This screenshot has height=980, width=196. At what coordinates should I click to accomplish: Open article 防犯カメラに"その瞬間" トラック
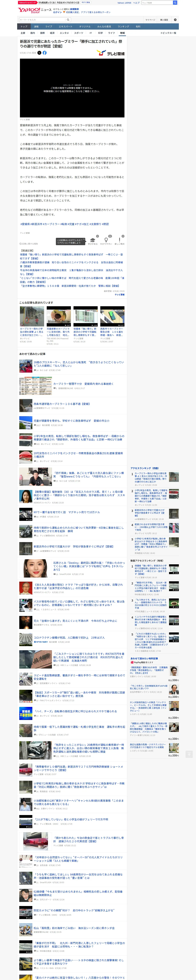(x=74, y=910)
